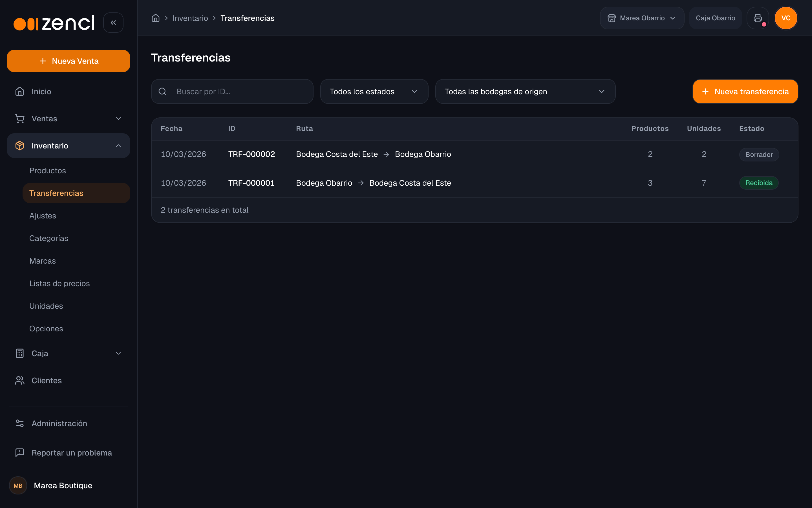Open Todas las bodegas de origen dropdown
This screenshot has width=812, height=508.
525,91
